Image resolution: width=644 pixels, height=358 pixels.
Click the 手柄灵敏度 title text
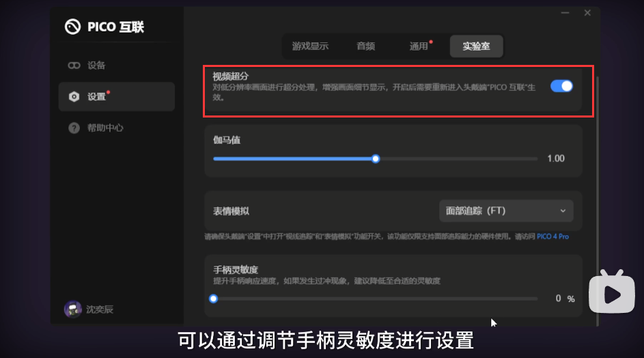coord(236,270)
